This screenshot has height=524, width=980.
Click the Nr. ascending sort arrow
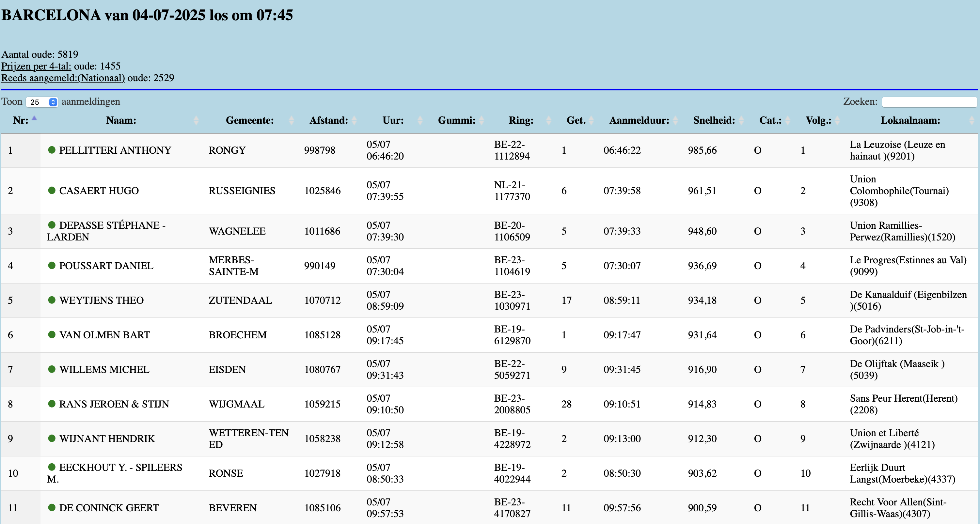coord(34,119)
